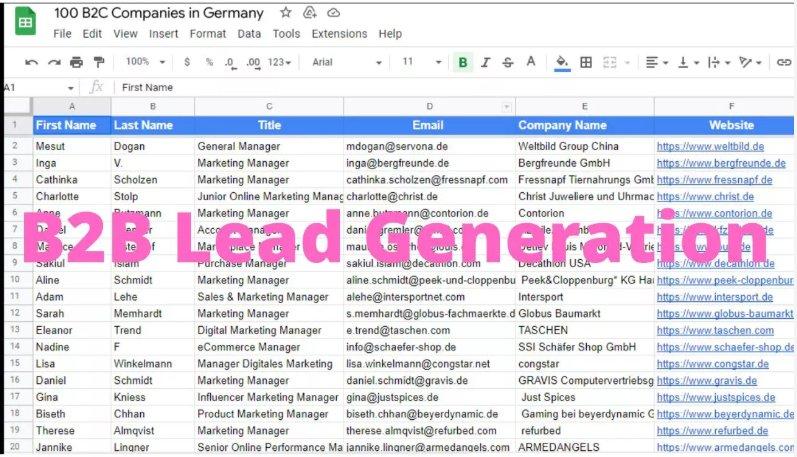Click the select-all corner box

(x=18, y=106)
